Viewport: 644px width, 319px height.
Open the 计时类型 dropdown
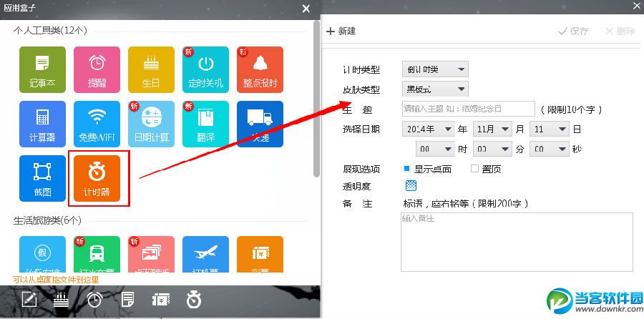pyautogui.click(x=435, y=69)
